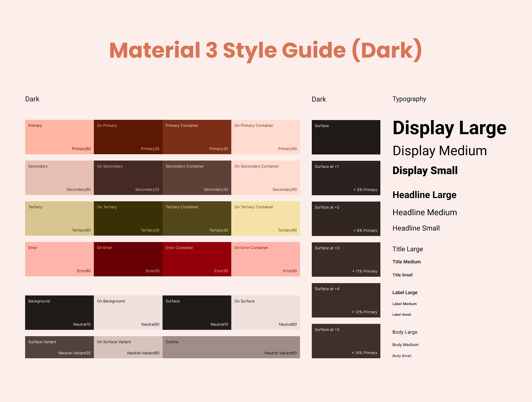
Task: Select the On Primary swatch
Action: pyautogui.click(x=128, y=137)
